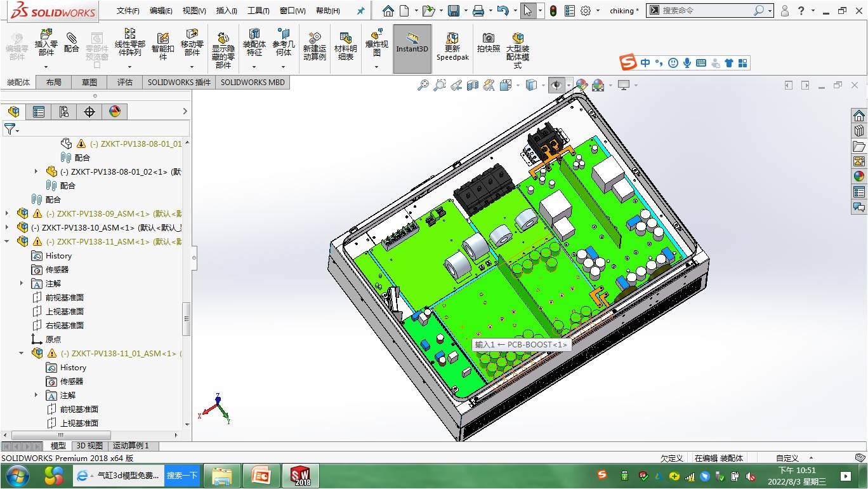This screenshot has width=868, height=489.
Task: Switch to SOLIDWORKS 插件 tab
Action: pos(179,82)
